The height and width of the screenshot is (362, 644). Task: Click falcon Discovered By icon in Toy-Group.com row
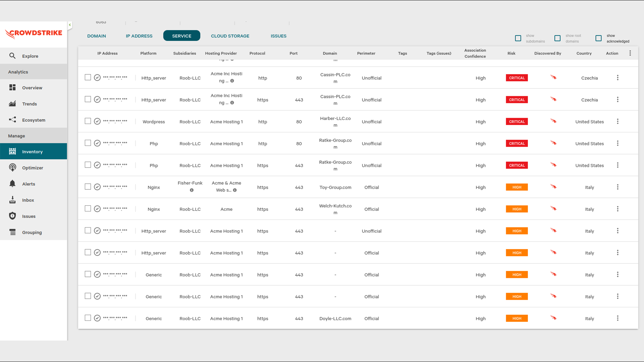point(553,187)
